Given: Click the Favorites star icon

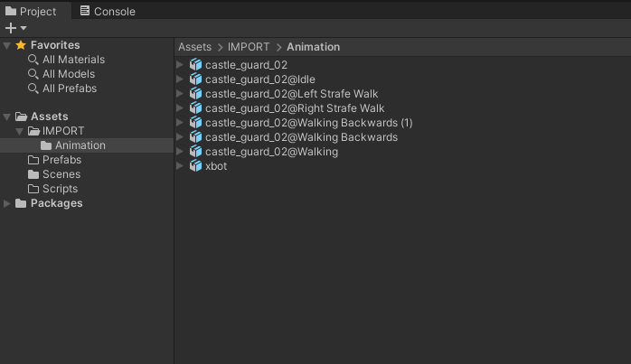Looking at the screenshot, I should tap(21, 45).
